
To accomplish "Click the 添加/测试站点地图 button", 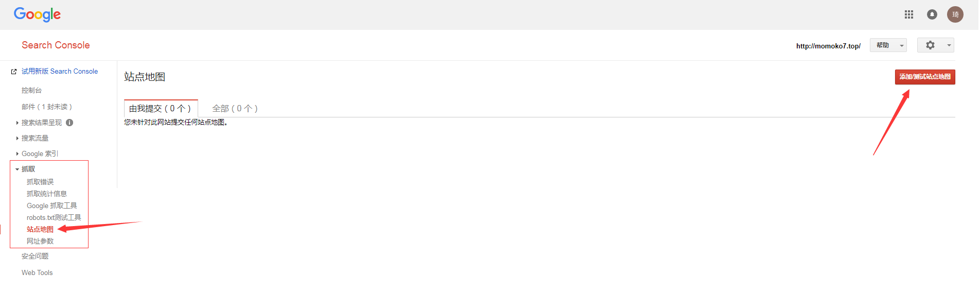I will click(925, 77).
